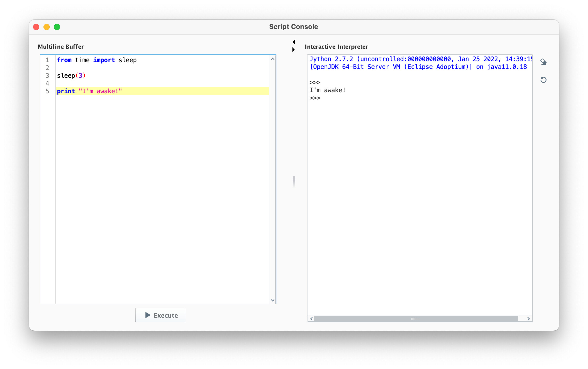The height and width of the screenshot is (369, 588).
Task: Close the Script Console window with the red button
Action: (x=36, y=27)
